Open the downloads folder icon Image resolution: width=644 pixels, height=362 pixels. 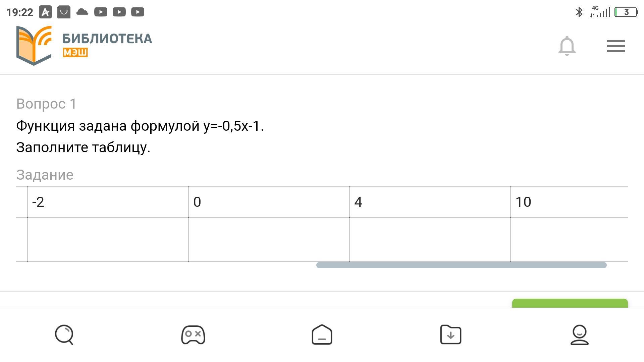pyautogui.click(x=450, y=335)
